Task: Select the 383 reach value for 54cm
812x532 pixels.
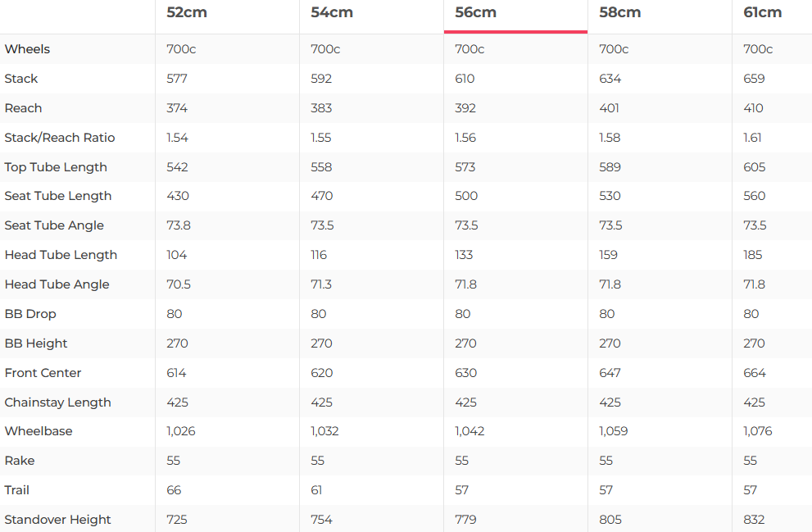Action: pos(321,108)
